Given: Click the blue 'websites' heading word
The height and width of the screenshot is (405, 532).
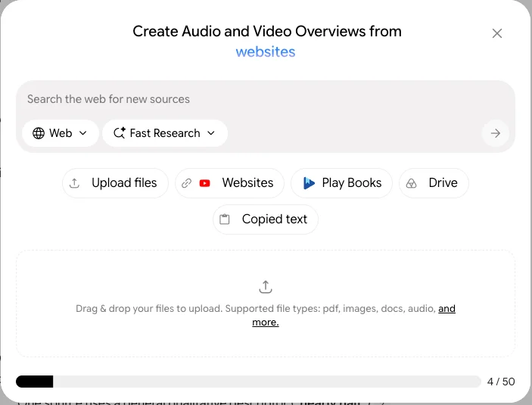Looking at the screenshot, I should click(266, 52).
